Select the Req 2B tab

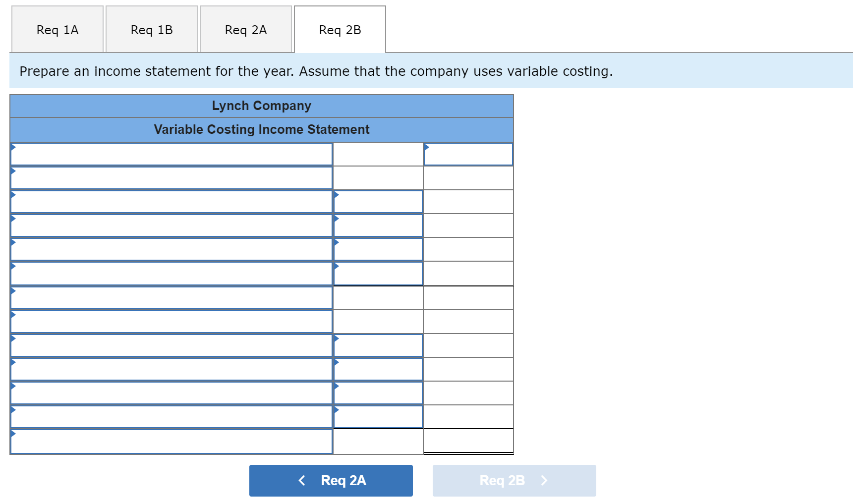coord(340,29)
